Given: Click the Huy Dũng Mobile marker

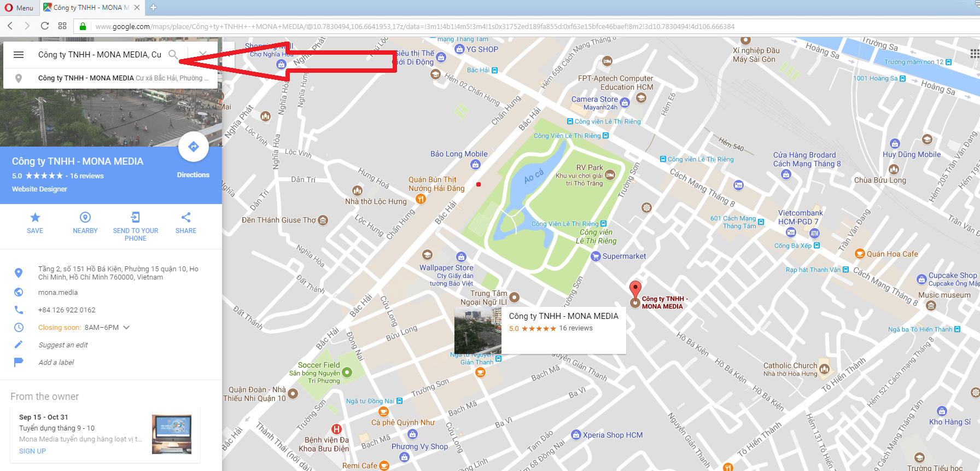Looking at the screenshot, I should [x=895, y=144].
